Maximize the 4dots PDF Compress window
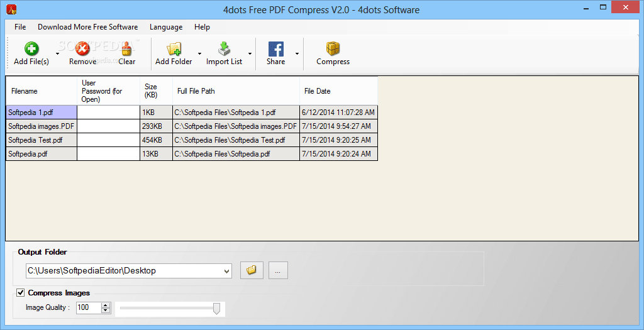 603,8
